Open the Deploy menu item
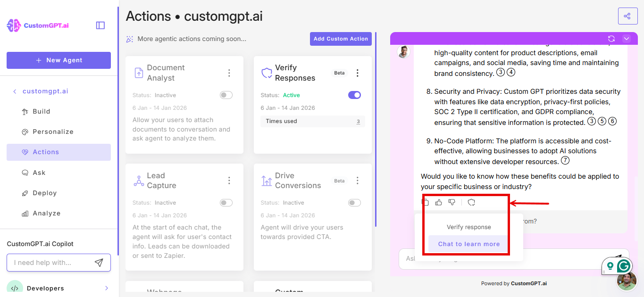 coord(59,193)
